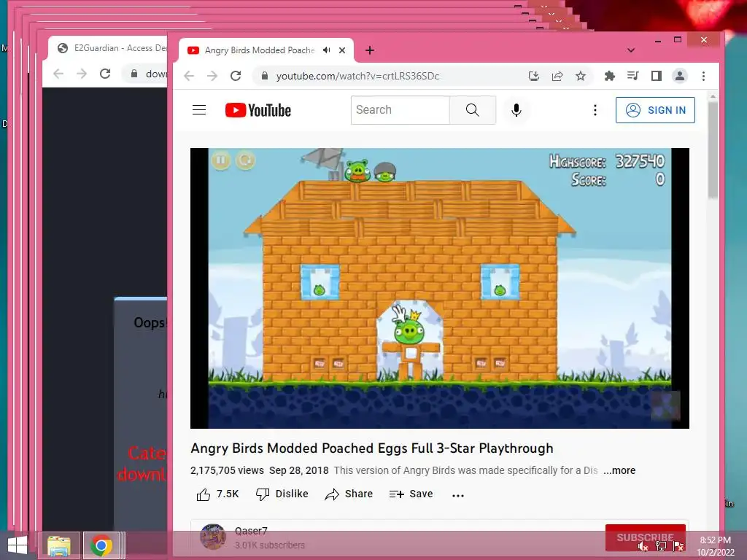Reload the YouTube page

pos(236,76)
